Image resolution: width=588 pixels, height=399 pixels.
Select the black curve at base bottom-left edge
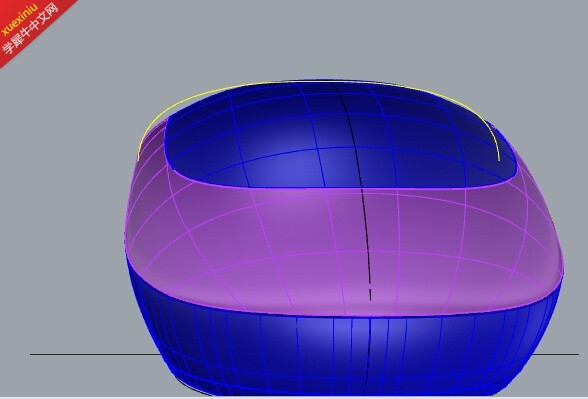coord(191,388)
